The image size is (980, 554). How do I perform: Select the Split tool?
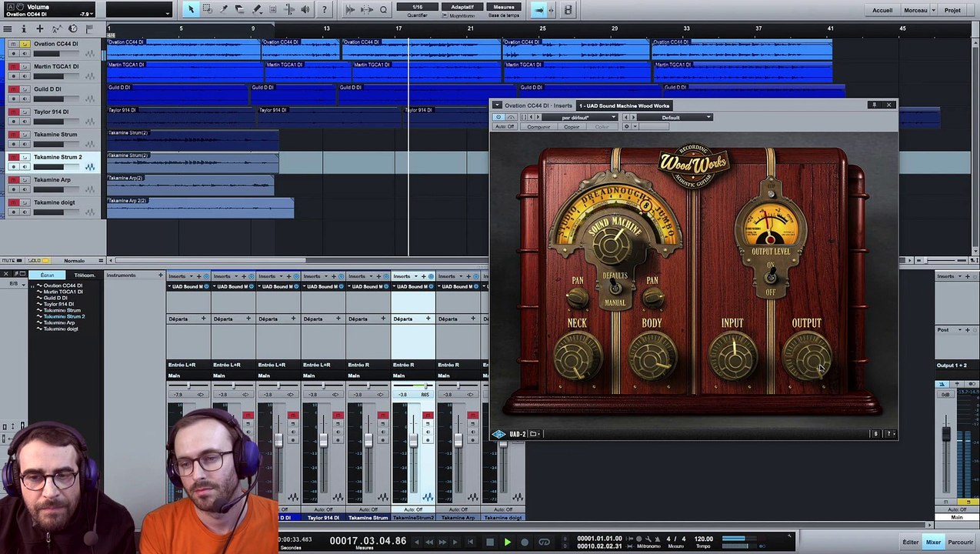[x=223, y=10]
